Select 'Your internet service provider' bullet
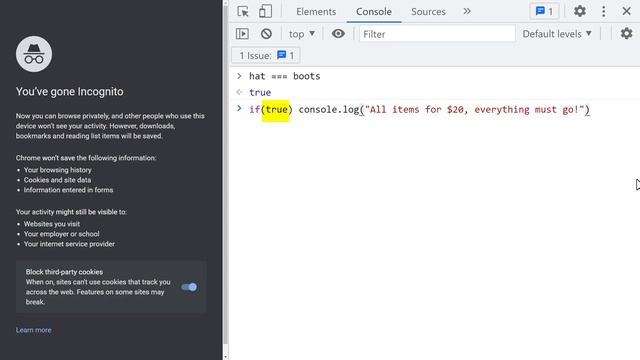Screen dimensions: 640x360 point(69,244)
